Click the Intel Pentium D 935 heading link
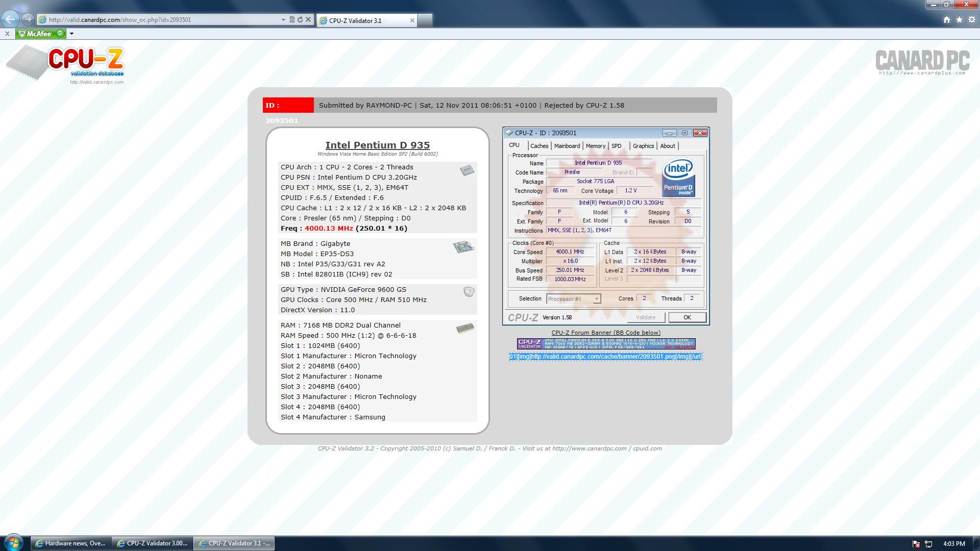The width and height of the screenshot is (980, 551). click(x=377, y=145)
